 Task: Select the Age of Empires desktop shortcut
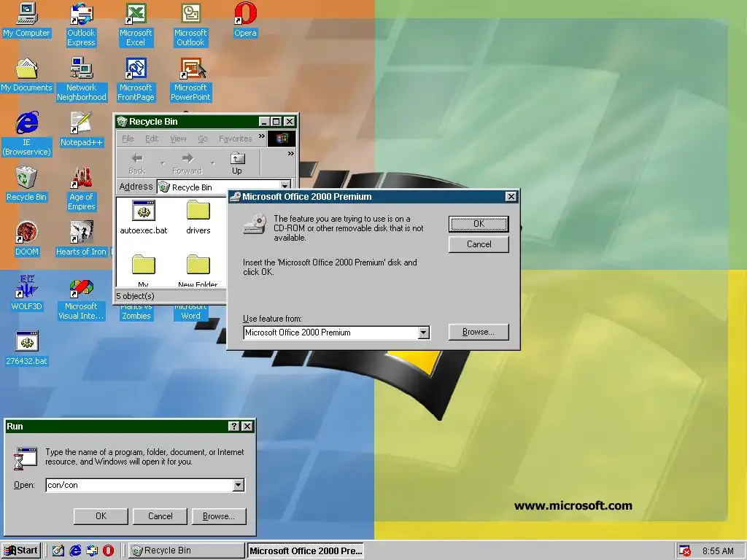[81, 189]
